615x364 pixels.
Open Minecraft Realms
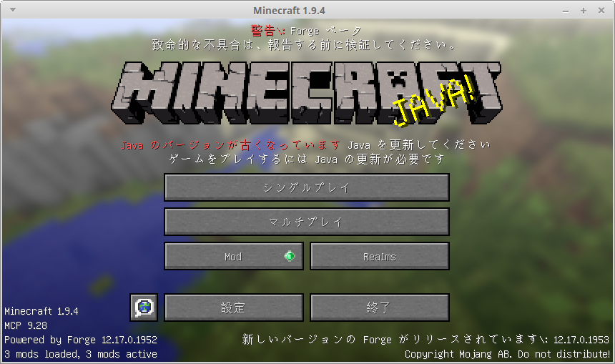tap(380, 256)
